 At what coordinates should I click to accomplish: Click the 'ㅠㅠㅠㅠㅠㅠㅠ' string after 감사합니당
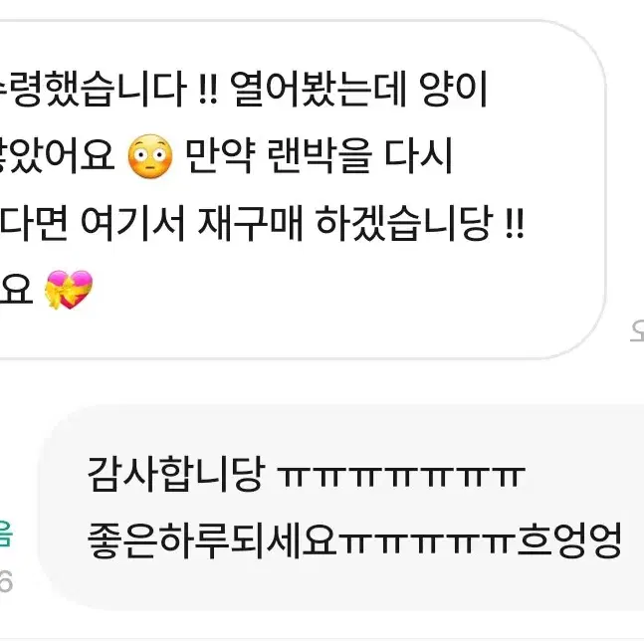[401, 477]
